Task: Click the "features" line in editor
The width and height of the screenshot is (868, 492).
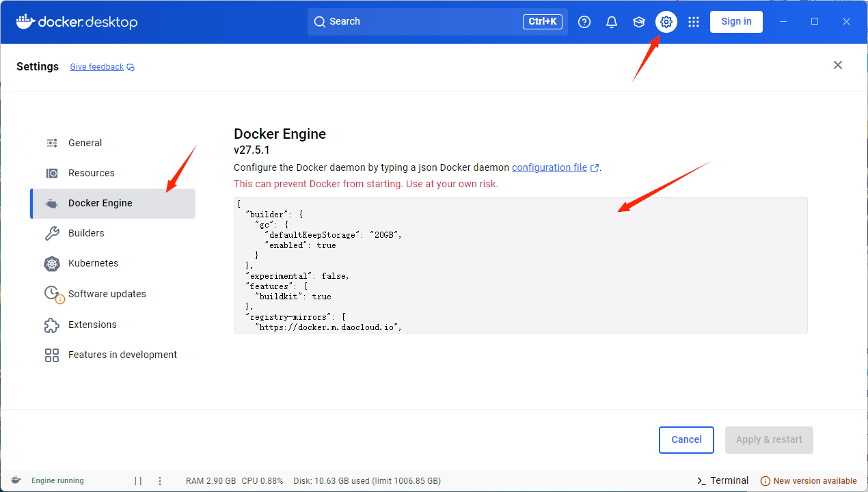Action: tap(276, 286)
